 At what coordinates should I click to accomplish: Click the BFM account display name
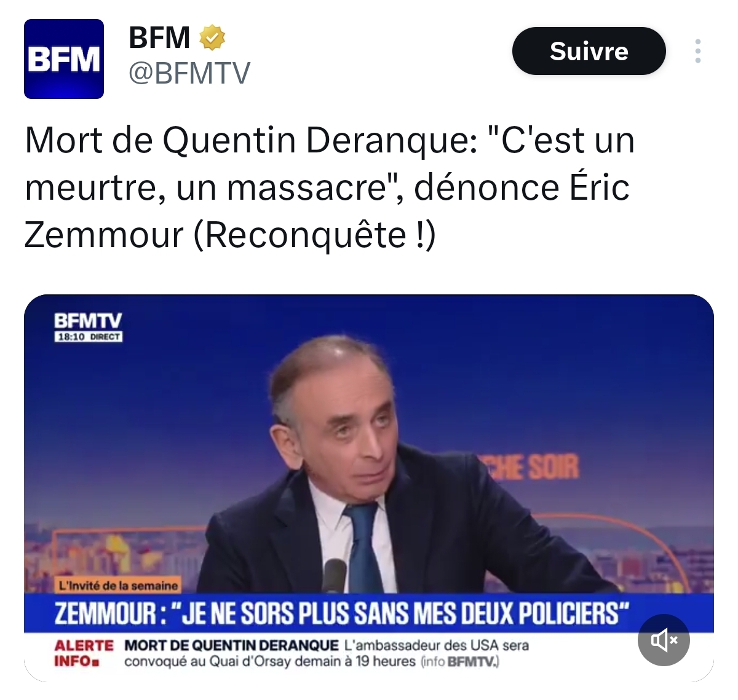pyautogui.click(x=160, y=37)
